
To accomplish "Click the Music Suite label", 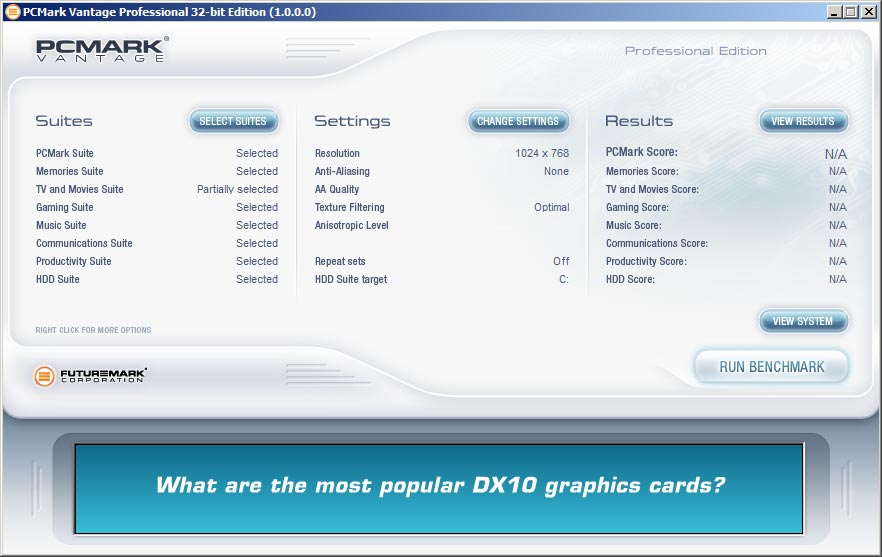I will click(x=61, y=225).
